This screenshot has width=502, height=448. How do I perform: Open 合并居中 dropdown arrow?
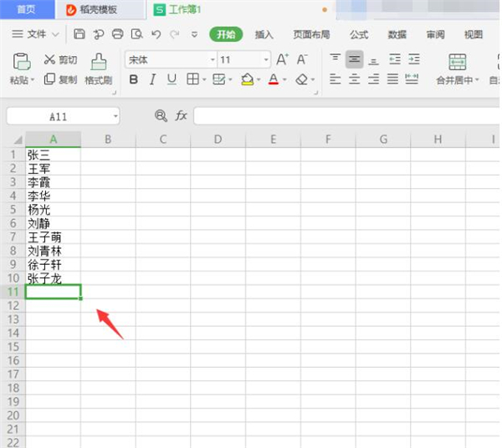click(477, 79)
